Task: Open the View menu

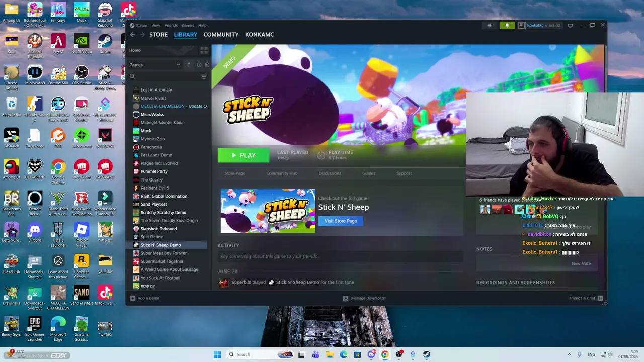Action: coord(156,25)
